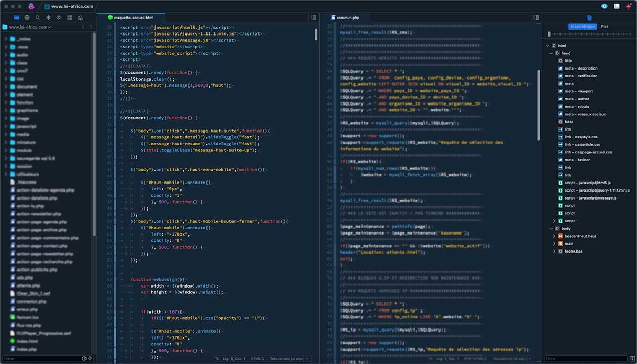Expand the footer.bas node in symbols
637x364 pixels.
[554, 252]
